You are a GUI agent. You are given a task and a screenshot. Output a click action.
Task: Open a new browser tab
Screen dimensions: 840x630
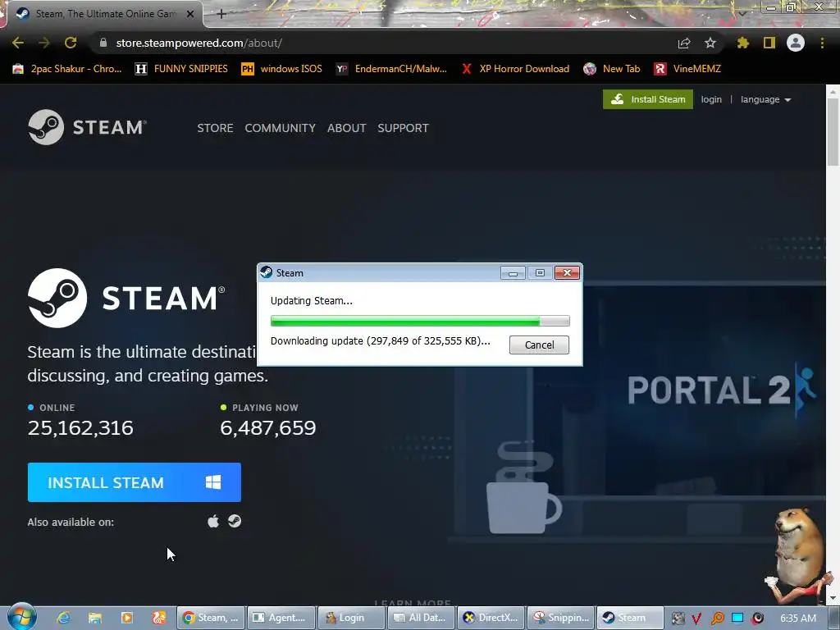click(x=221, y=14)
